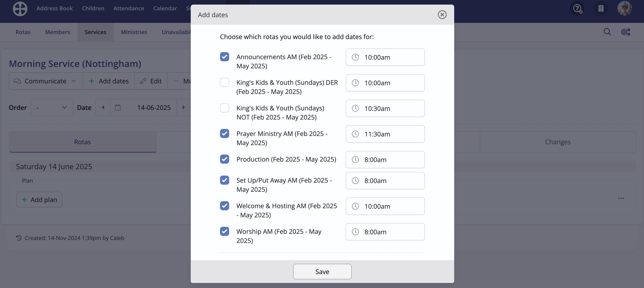Screen dimensions: 644x288
Task: Select the Changes tab
Action: click(x=558, y=142)
